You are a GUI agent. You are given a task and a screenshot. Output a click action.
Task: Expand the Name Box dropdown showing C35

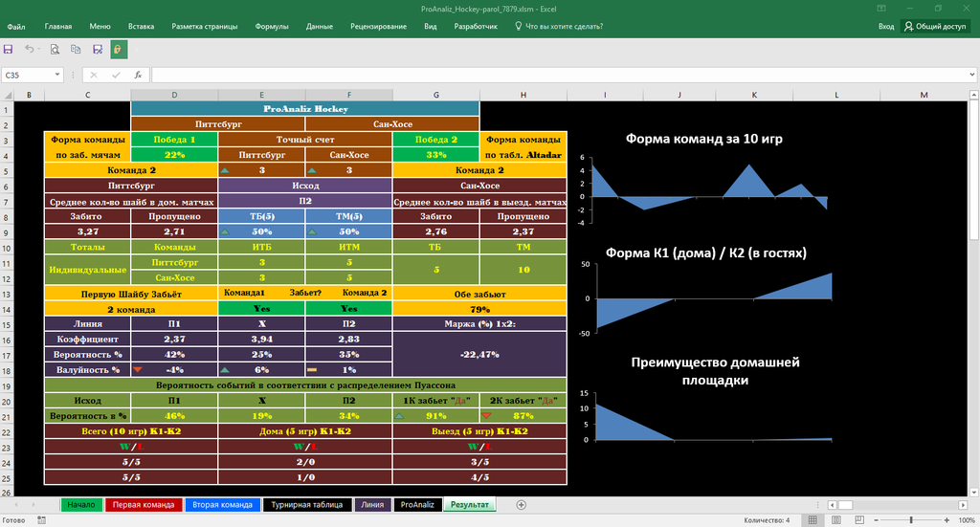tap(56, 75)
